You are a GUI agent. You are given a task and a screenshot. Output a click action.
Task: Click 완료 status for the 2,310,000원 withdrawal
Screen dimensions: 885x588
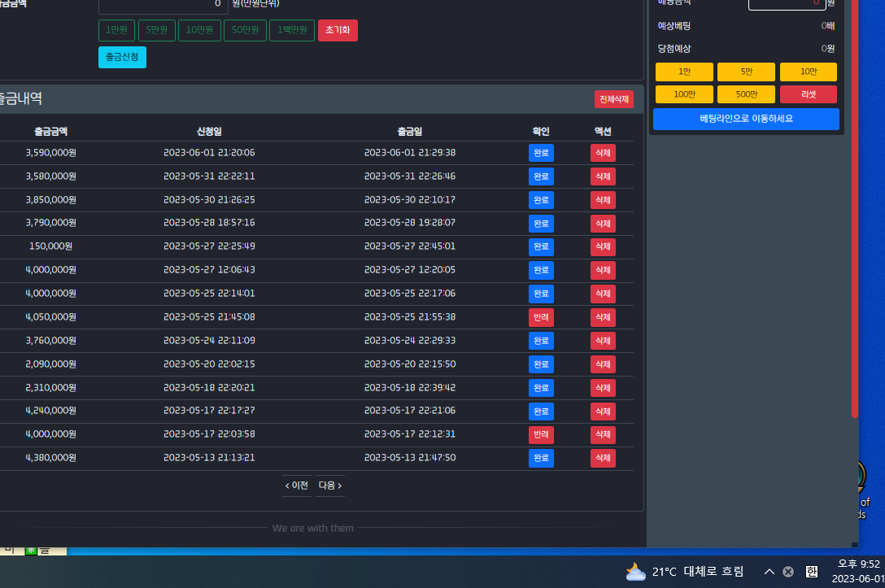pos(541,388)
